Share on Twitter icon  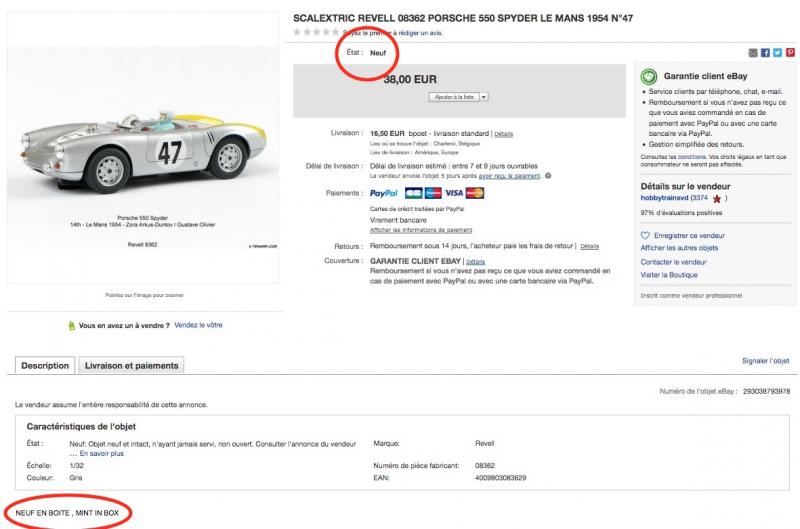(777, 52)
